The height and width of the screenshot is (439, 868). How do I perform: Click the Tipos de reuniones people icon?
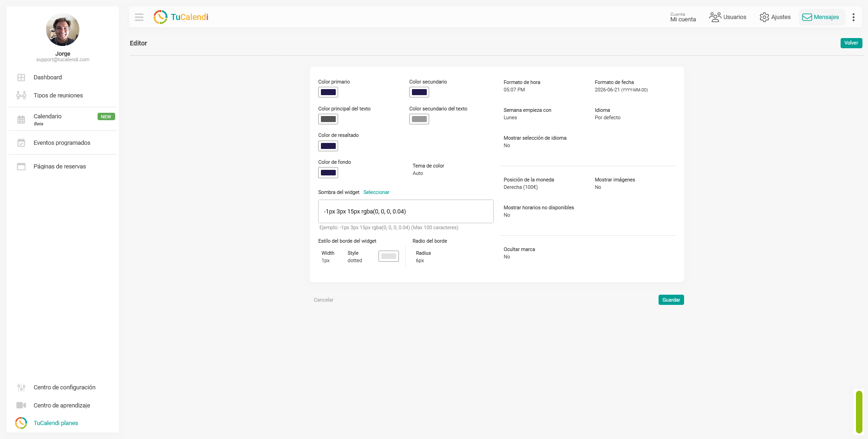click(x=21, y=96)
